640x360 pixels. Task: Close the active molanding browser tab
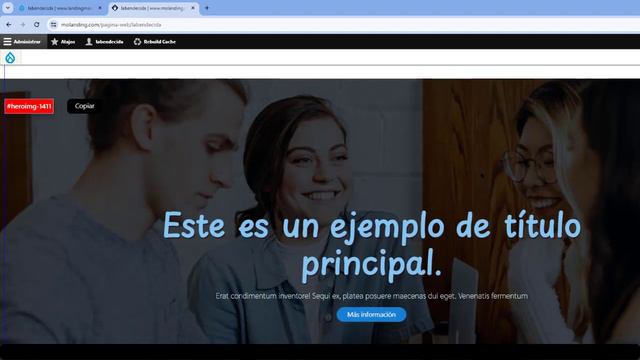click(193, 8)
